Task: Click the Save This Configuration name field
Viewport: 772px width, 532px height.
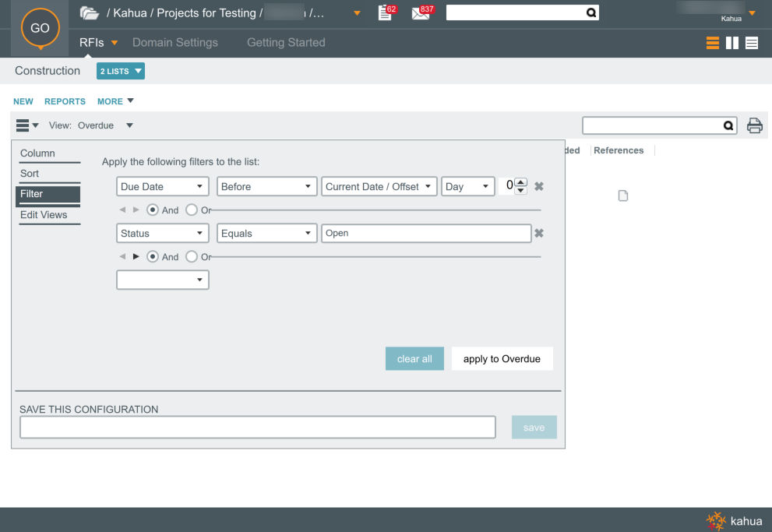Action: [x=257, y=428]
